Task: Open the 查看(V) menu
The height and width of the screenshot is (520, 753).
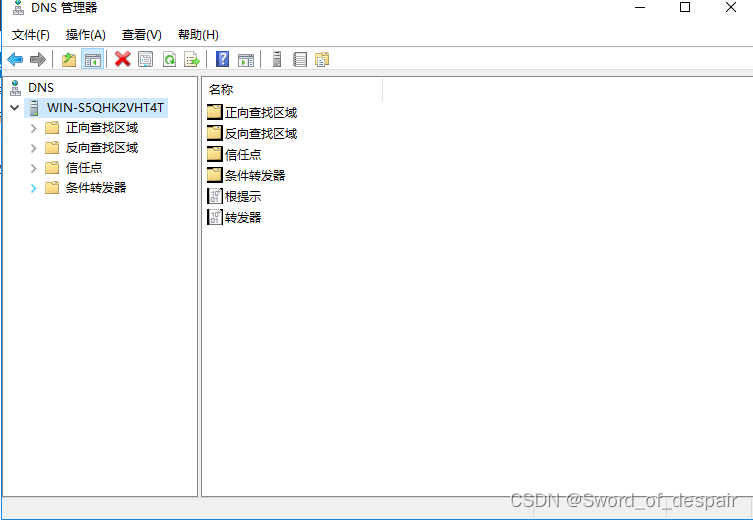Action: [142, 35]
